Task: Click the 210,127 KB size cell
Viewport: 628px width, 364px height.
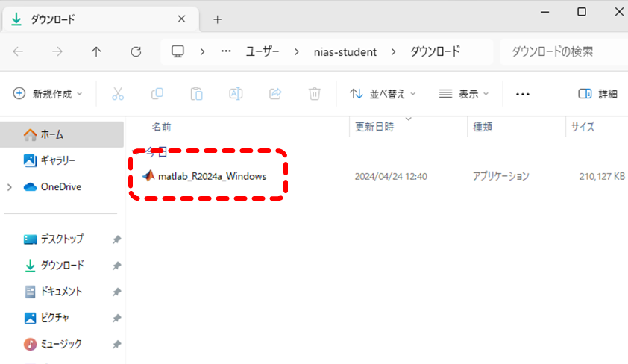Action: [602, 176]
